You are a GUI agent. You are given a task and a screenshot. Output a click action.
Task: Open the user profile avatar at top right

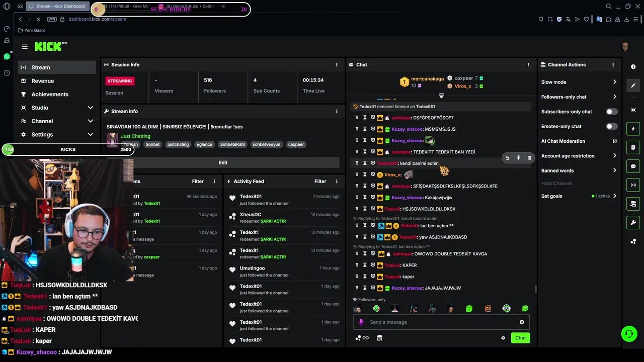625,47
